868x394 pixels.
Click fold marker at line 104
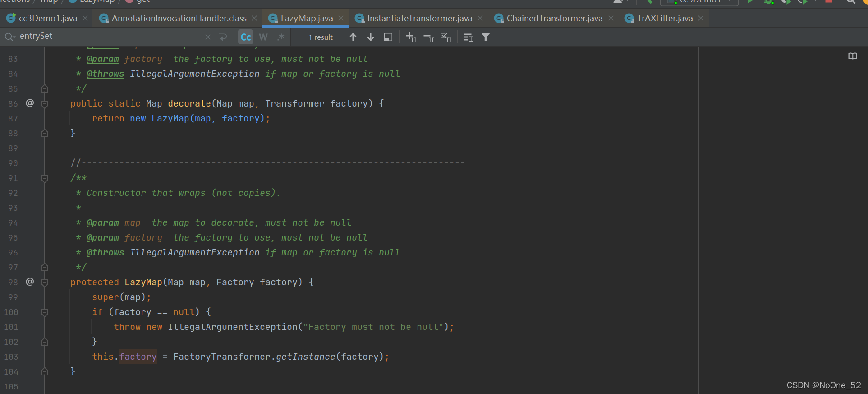[x=45, y=371]
